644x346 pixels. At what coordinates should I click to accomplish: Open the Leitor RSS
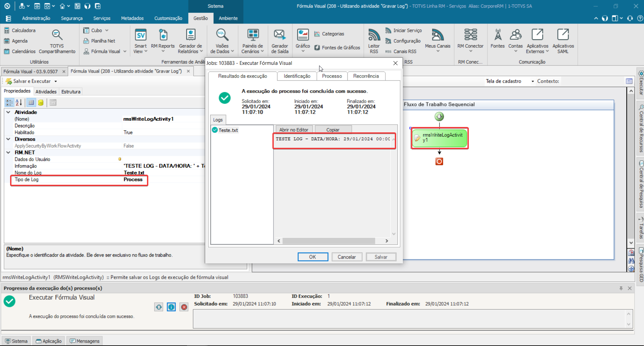[374, 41]
